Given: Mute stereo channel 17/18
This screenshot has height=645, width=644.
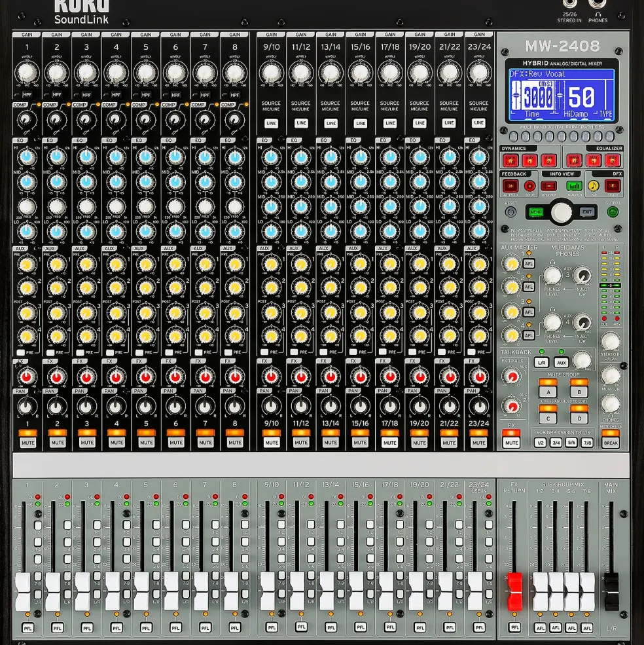Looking at the screenshot, I should [390, 443].
